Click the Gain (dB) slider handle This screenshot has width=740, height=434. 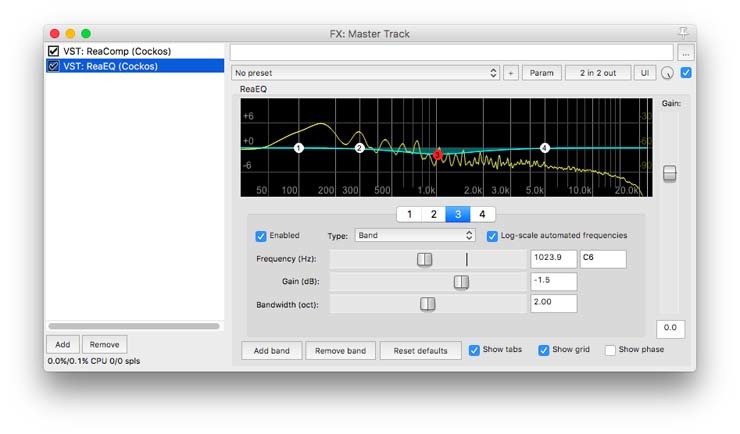click(x=461, y=282)
